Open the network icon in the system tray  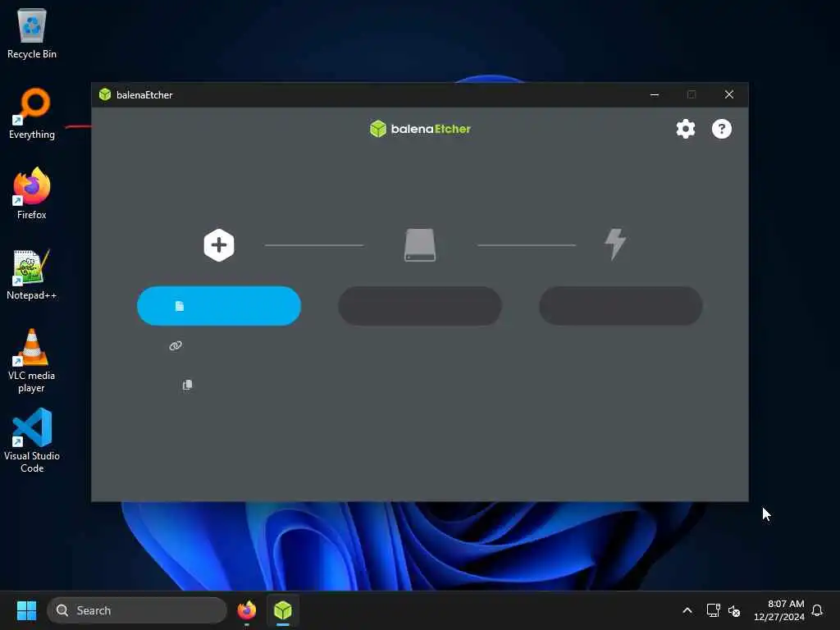point(713,610)
